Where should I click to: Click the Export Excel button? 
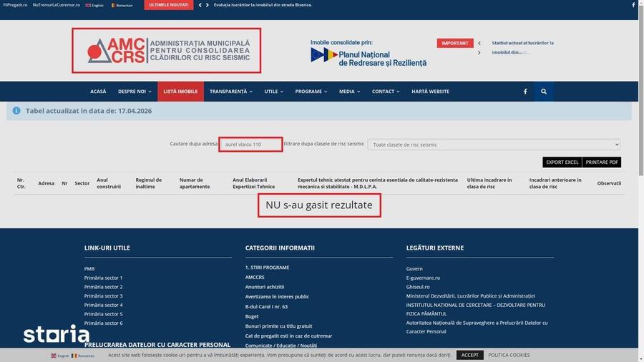(562, 162)
